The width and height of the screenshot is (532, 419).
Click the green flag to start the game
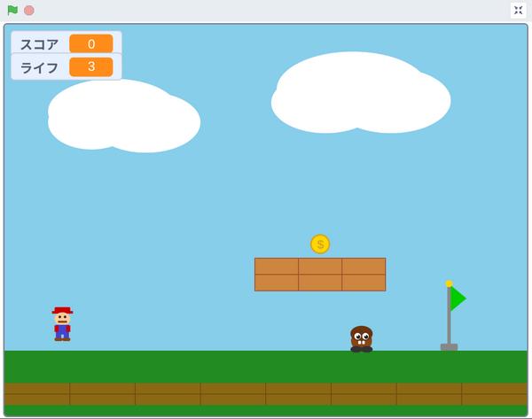pos(12,11)
